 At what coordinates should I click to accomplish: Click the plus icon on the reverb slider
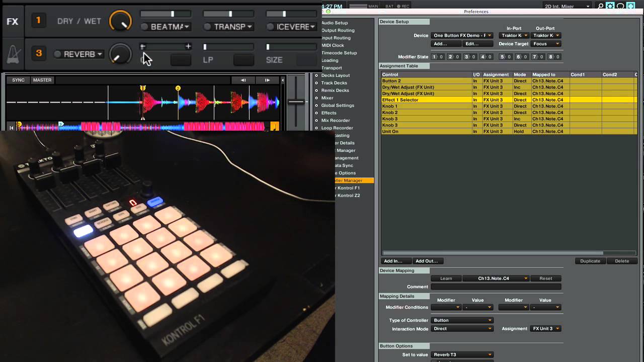tap(188, 46)
